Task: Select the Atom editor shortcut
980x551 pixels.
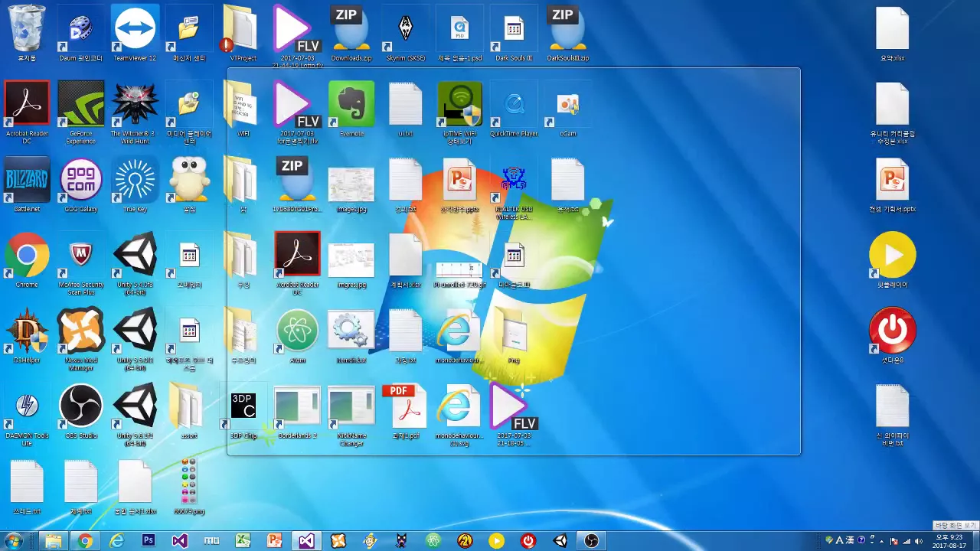Action: (297, 335)
